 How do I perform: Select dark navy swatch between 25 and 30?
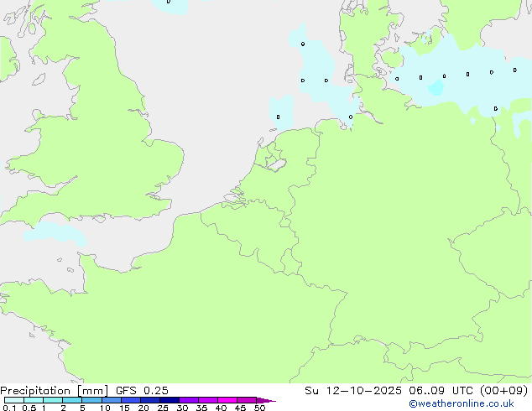tap(170, 400)
